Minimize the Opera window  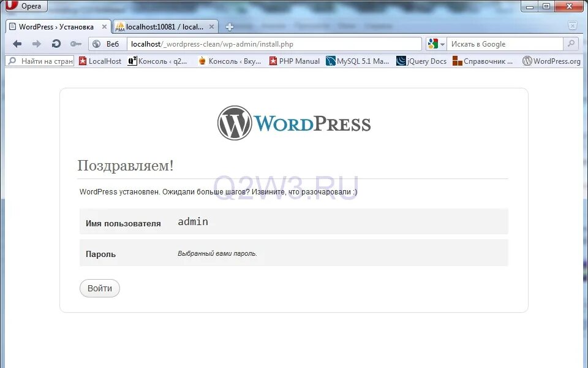tap(529, 6)
